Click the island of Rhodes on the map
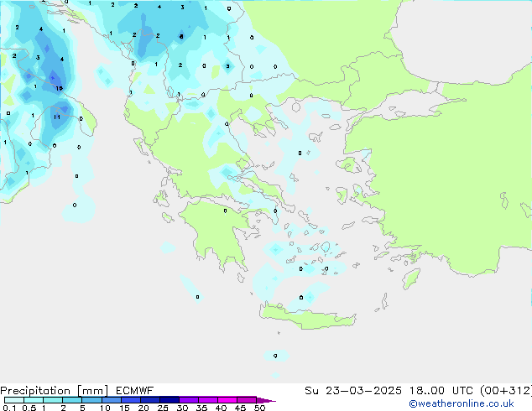Image resolution: width=532 pixels, height=411 pixels. pyautogui.click(x=411, y=278)
